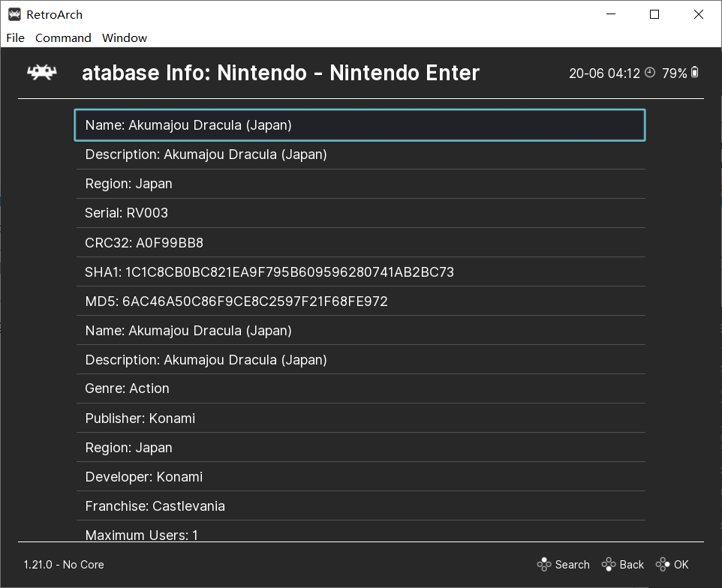Select the Developer: Konami entry

[x=360, y=477]
